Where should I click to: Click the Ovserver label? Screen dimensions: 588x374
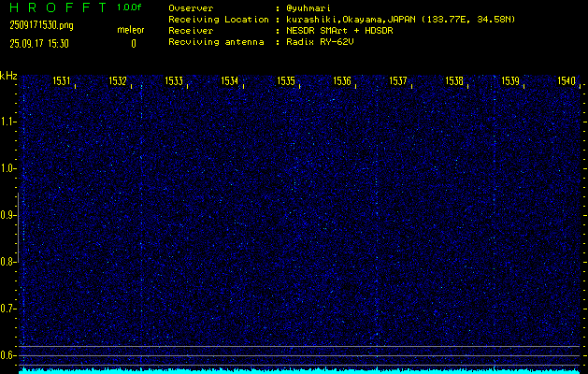pyautogui.click(x=191, y=8)
